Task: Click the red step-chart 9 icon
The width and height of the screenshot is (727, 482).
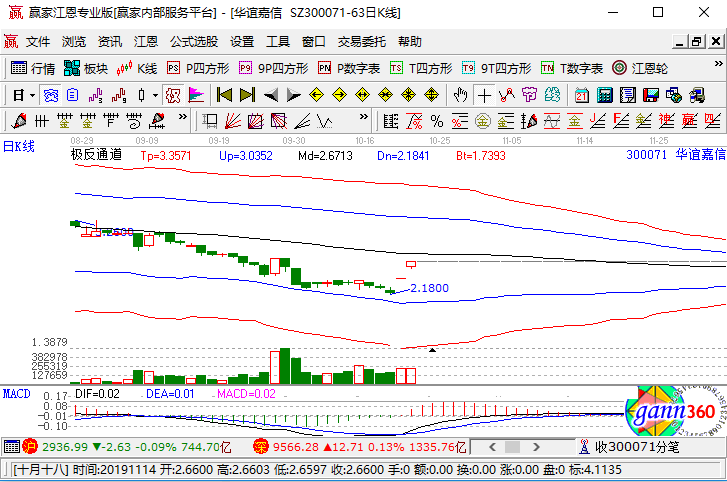Action: click(119, 95)
